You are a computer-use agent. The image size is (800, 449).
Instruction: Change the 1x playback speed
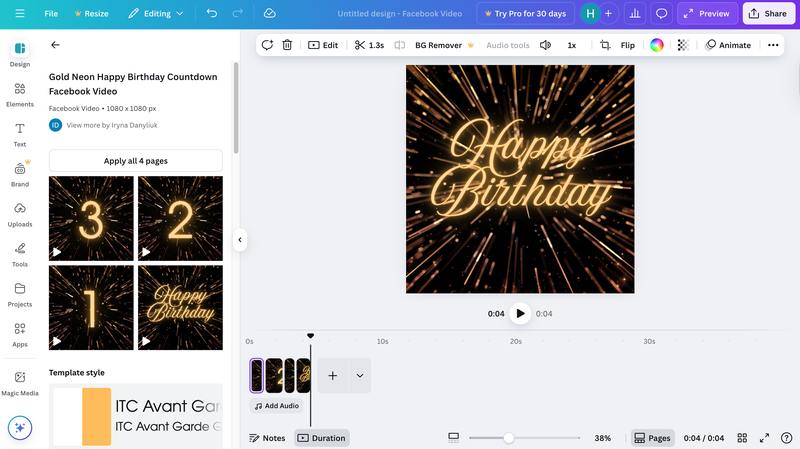tap(572, 45)
